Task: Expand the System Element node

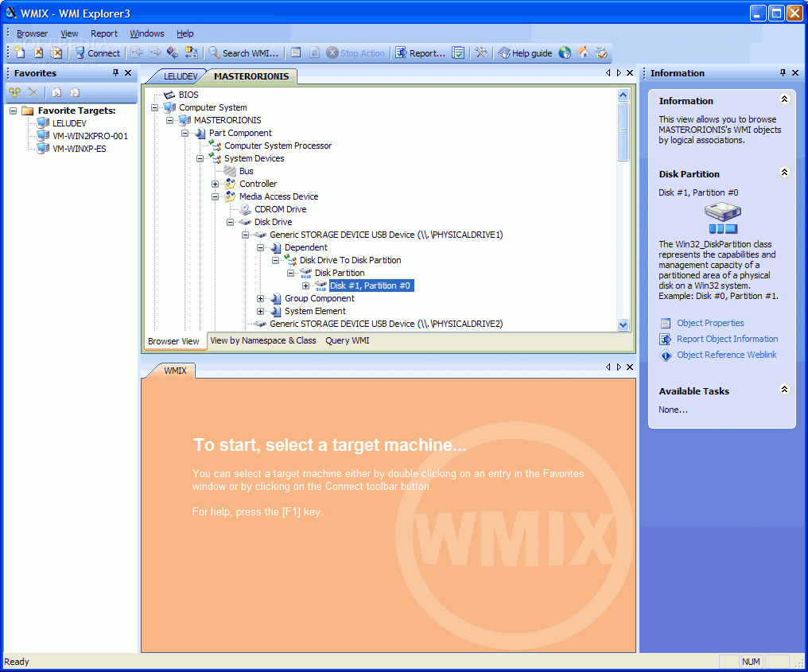Action: click(260, 311)
